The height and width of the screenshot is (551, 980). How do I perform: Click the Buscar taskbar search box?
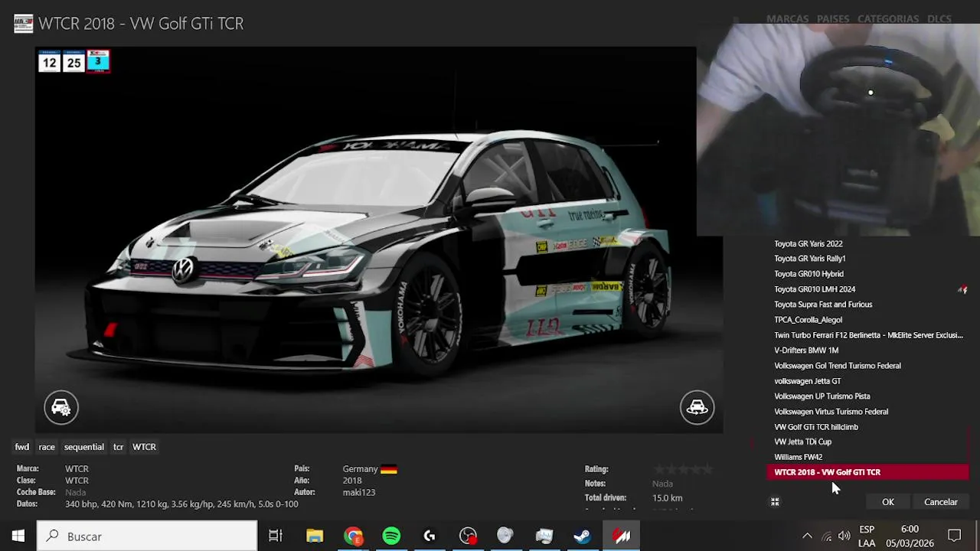(147, 536)
